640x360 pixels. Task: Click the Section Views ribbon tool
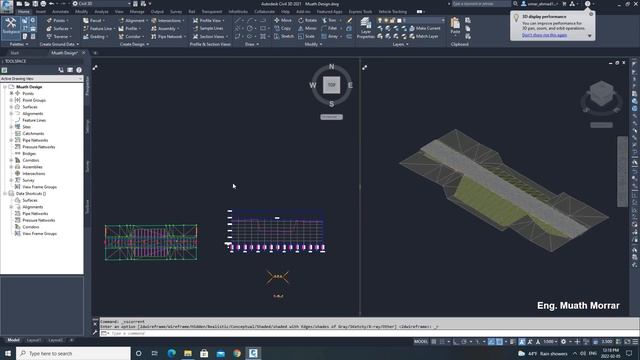[210, 36]
